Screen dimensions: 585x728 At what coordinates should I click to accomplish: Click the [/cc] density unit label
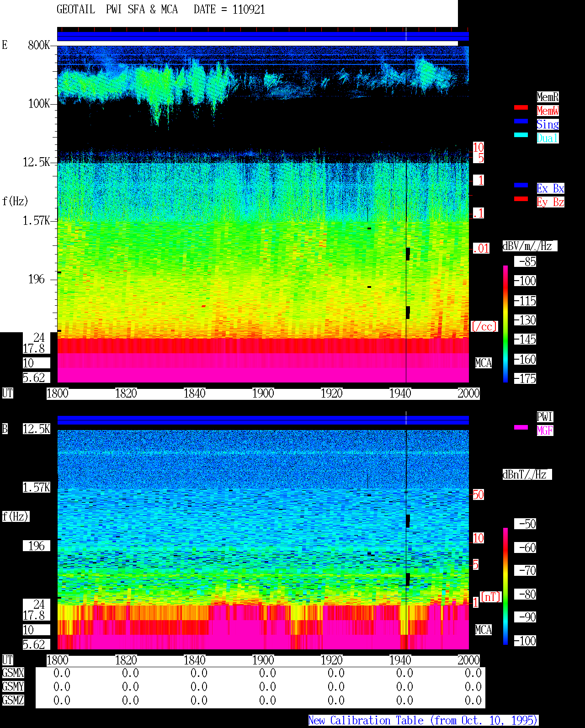[484, 326]
